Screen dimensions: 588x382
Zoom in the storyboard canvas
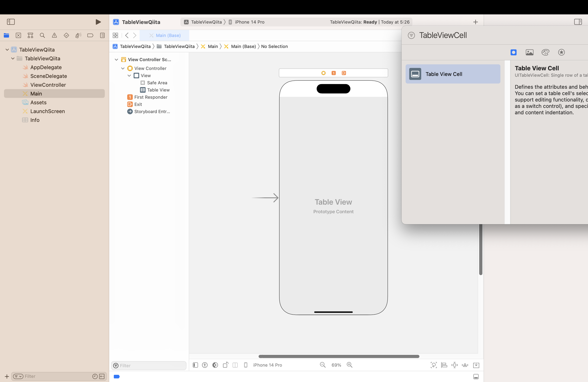pyautogui.click(x=350, y=365)
